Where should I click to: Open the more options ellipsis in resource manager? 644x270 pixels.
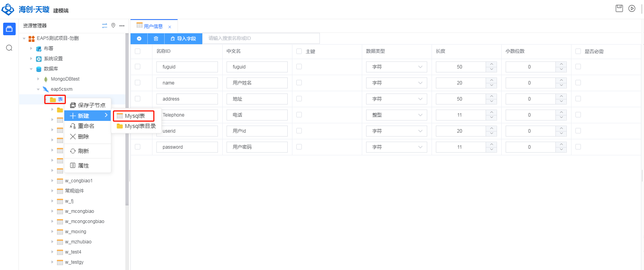click(122, 26)
